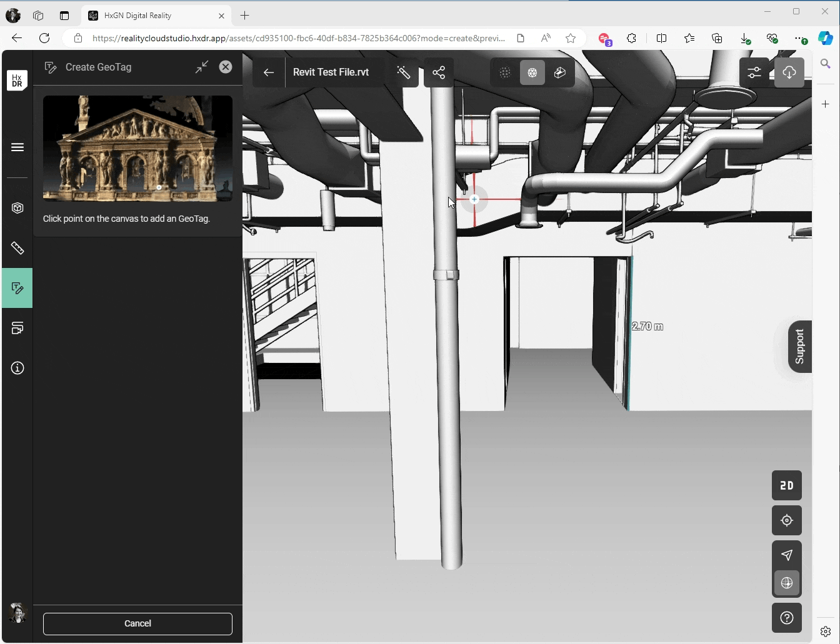Toggle the orbit globe navigation mode
The width and height of the screenshot is (840, 644).
pyautogui.click(x=786, y=583)
